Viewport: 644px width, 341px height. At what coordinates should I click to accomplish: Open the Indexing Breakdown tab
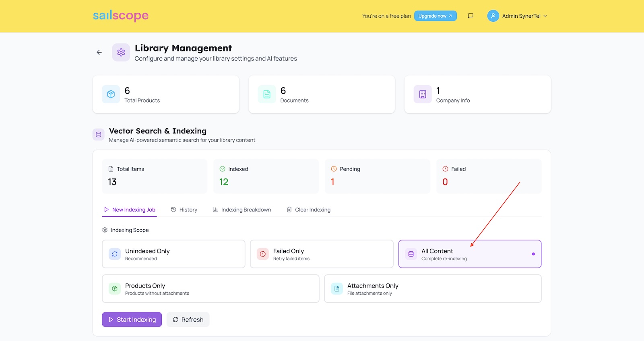point(242,210)
